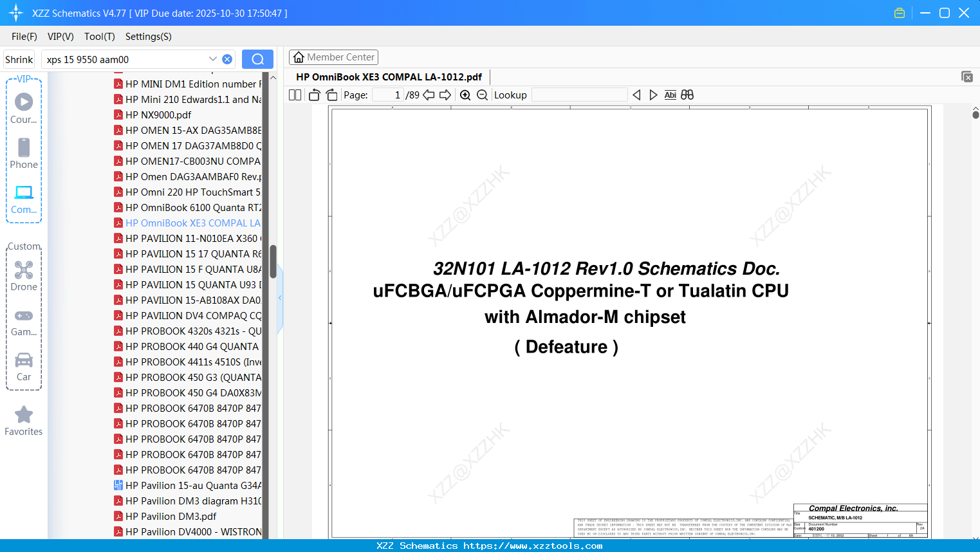The image size is (980, 552).
Task: Rotate the page counterclockwise
Action: click(x=315, y=95)
